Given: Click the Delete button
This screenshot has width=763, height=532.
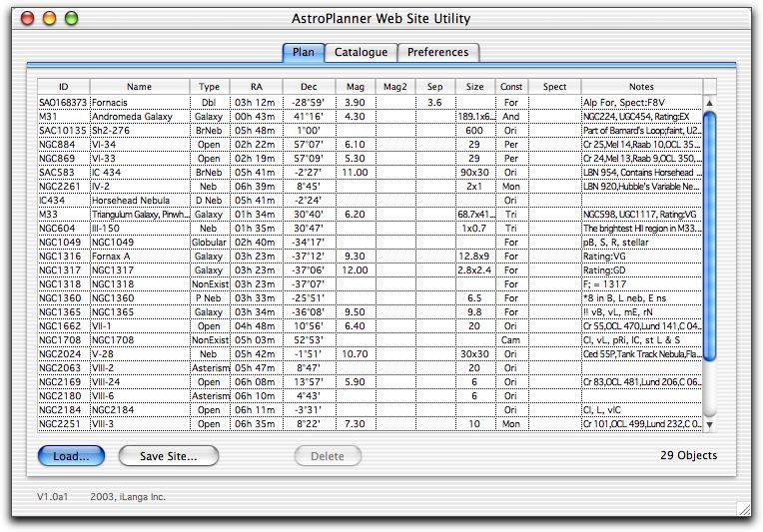Looking at the screenshot, I should pyautogui.click(x=327, y=456).
